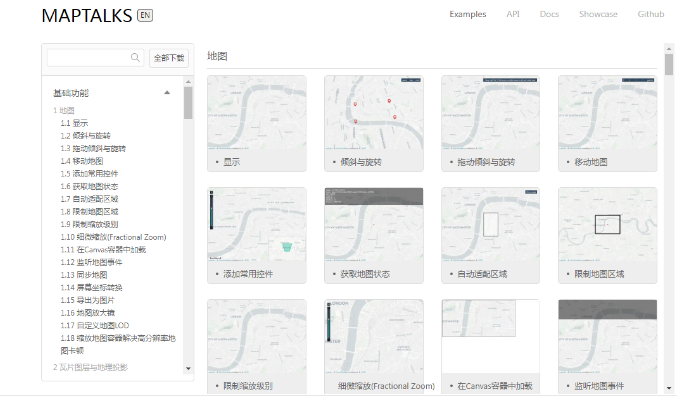
Task: Click the sidebar scrollbar up arrow
Action: click(188, 82)
